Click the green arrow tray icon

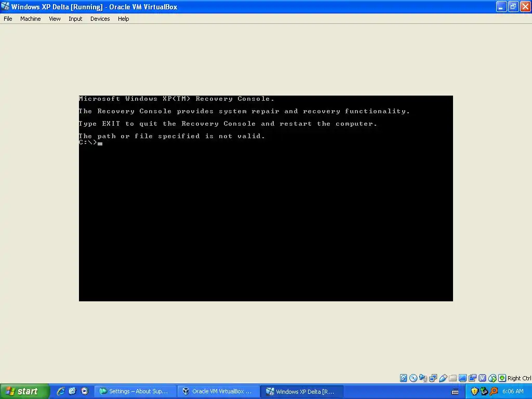click(484, 391)
